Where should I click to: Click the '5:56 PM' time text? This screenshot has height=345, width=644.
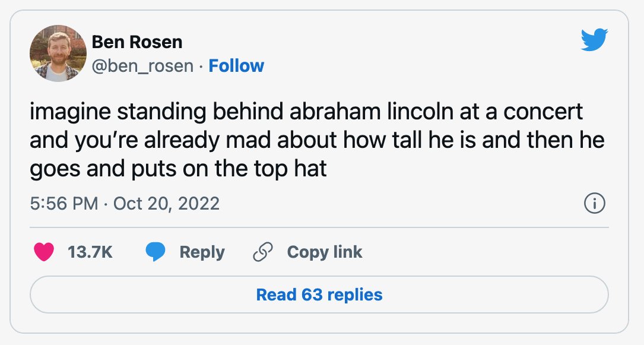coord(64,203)
